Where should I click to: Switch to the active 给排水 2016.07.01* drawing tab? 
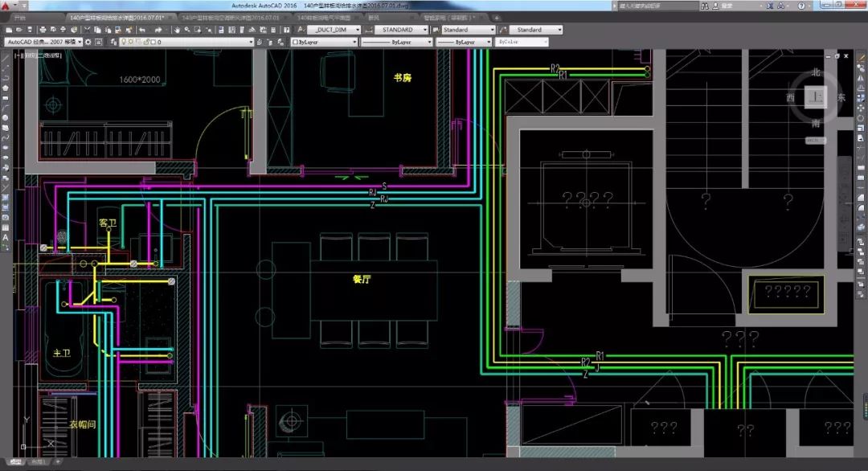[117, 18]
